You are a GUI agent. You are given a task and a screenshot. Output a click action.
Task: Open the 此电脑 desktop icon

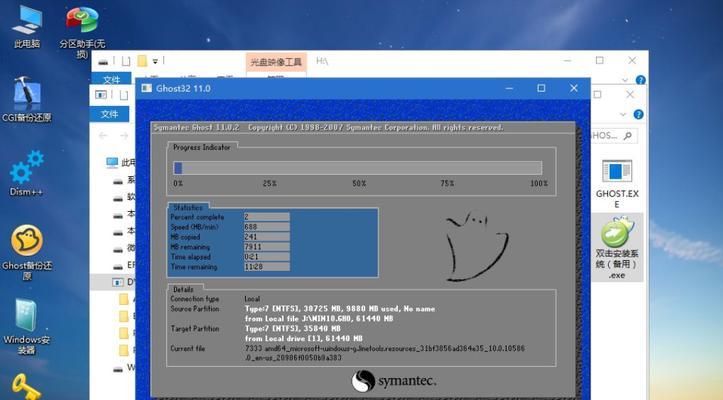point(27,27)
